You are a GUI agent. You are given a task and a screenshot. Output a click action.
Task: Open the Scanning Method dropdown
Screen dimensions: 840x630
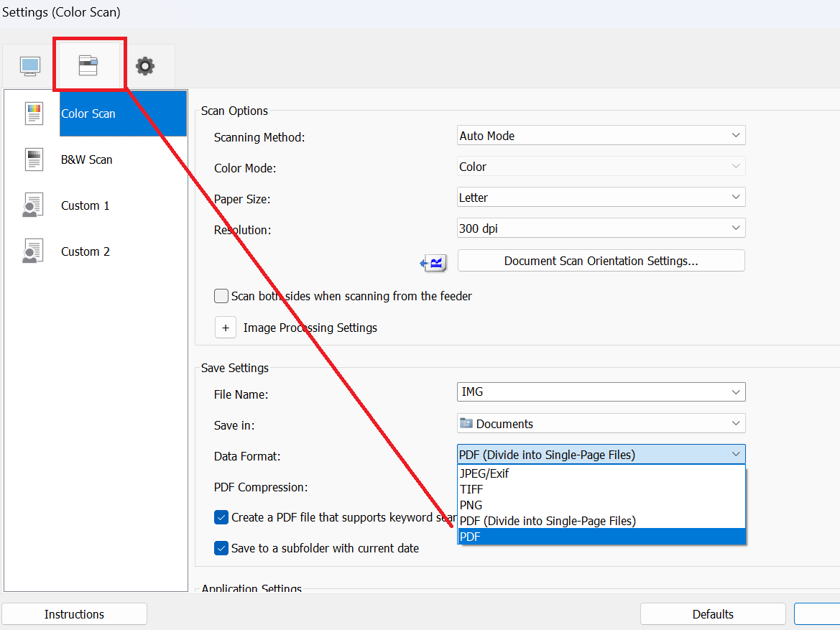(601, 136)
